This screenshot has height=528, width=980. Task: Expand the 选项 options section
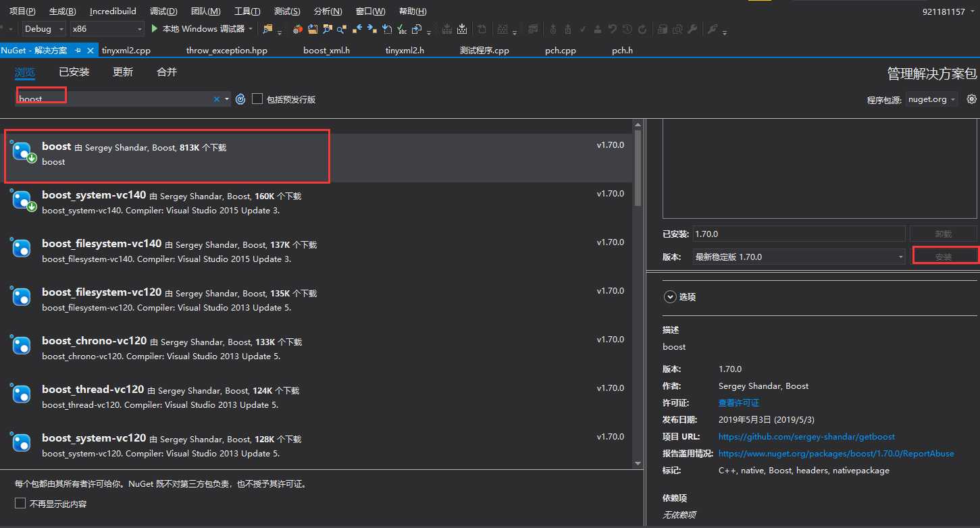click(x=670, y=296)
